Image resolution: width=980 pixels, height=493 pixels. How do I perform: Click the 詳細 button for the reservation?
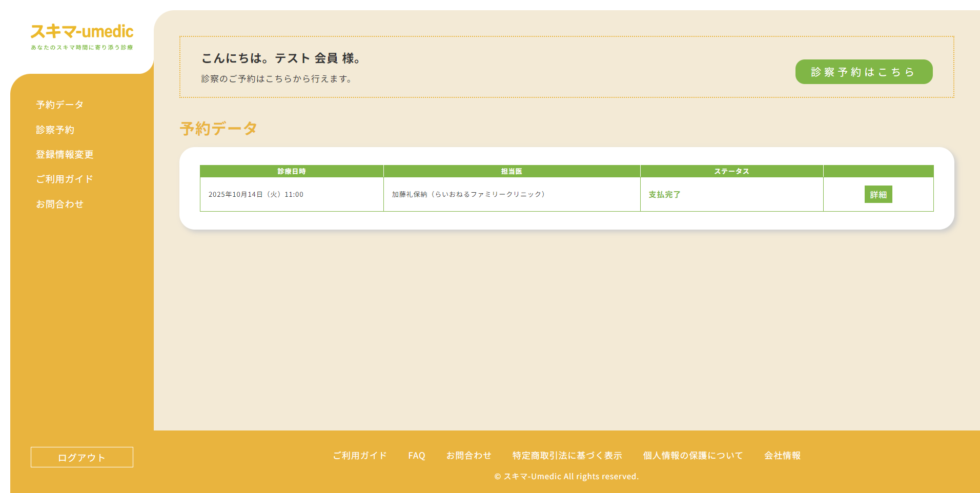(879, 194)
